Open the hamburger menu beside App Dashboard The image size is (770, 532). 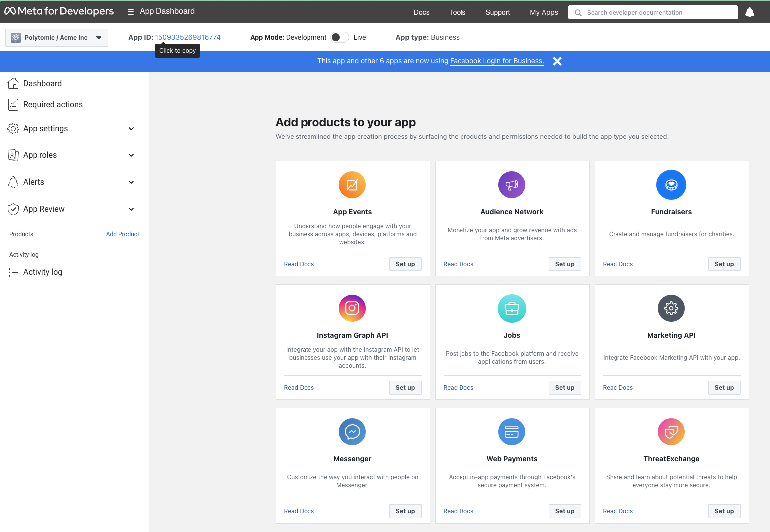(131, 12)
